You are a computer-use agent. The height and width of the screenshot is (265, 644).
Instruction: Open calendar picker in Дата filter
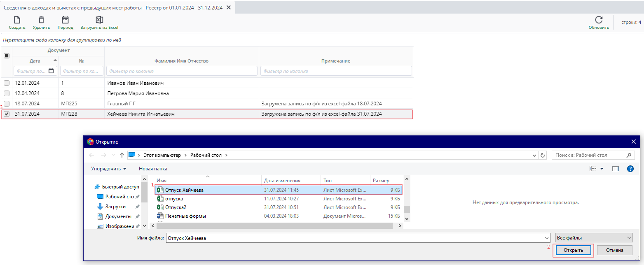point(51,71)
